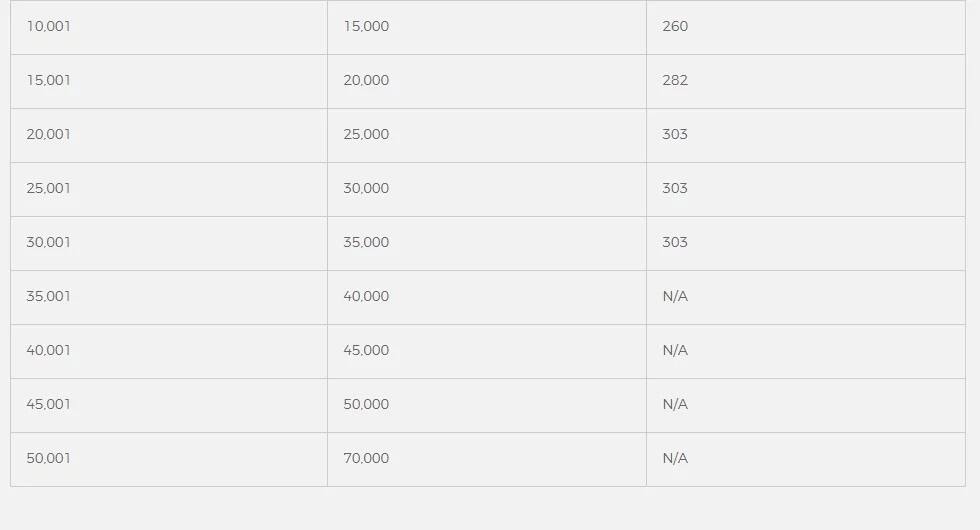
Task: Select the 25,001 cell
Action: (169, 189)
